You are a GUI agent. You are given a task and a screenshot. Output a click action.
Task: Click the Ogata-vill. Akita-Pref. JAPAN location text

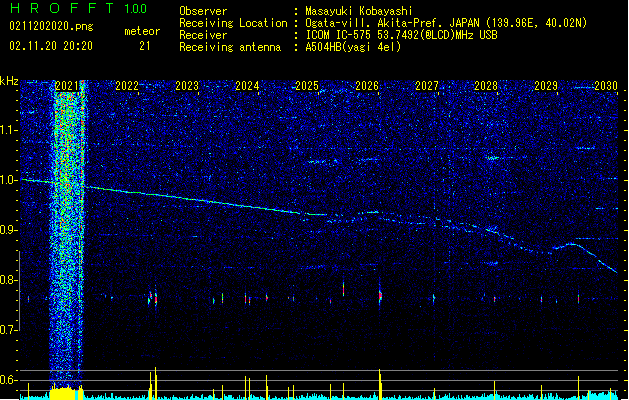[x=446, y=23]
